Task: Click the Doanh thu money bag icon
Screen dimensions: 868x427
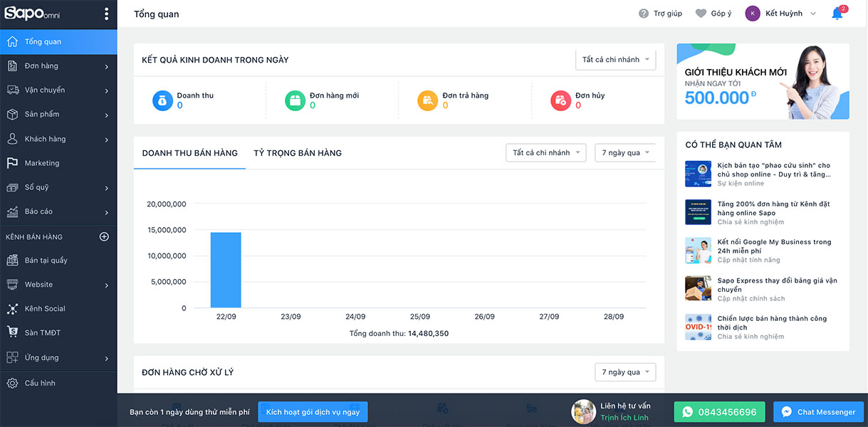Action: [x=162, y=100]
